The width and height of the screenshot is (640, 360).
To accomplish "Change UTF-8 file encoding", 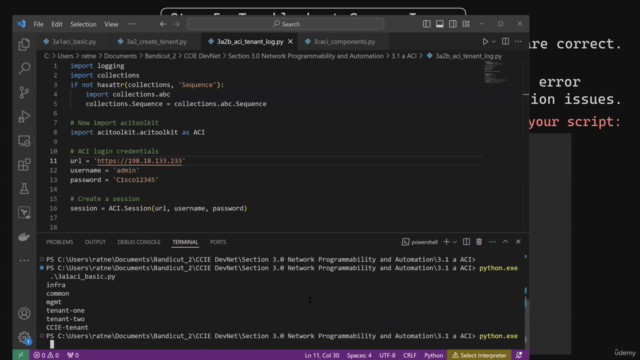I will click(387, 355).
